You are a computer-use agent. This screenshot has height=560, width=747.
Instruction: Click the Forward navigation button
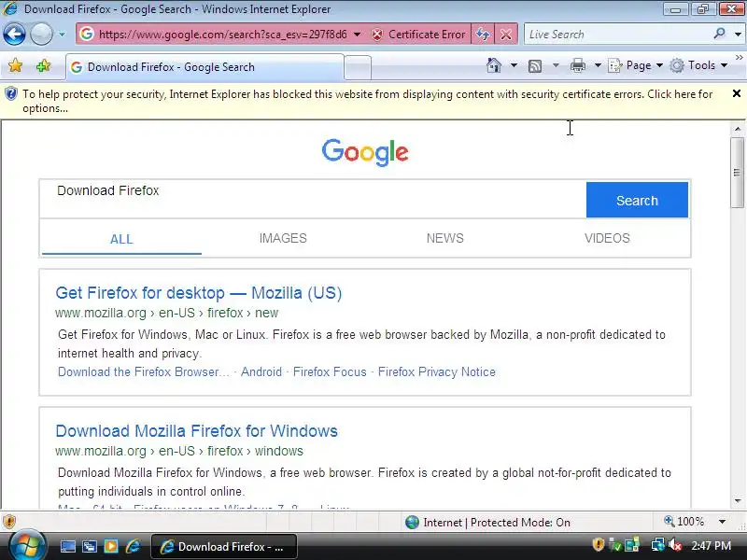41,35
